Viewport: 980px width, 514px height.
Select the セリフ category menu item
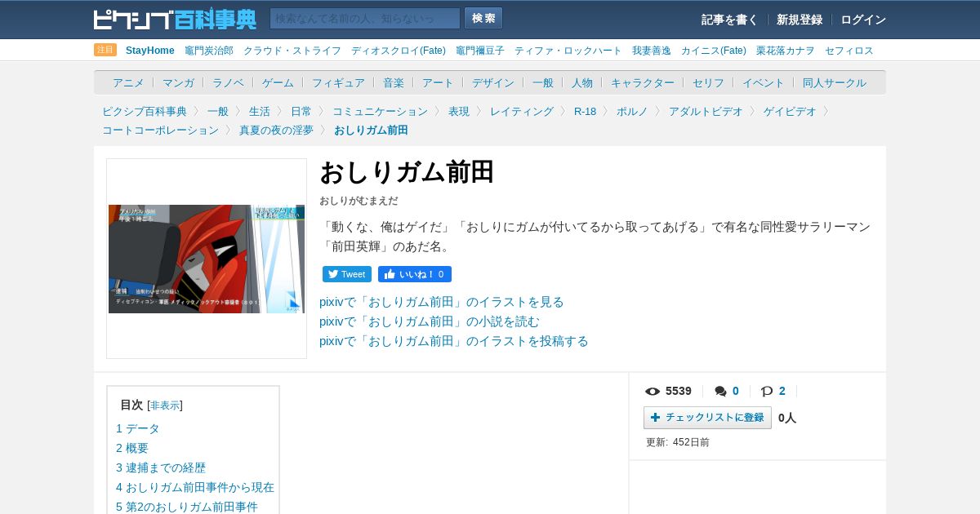(708, 82)
